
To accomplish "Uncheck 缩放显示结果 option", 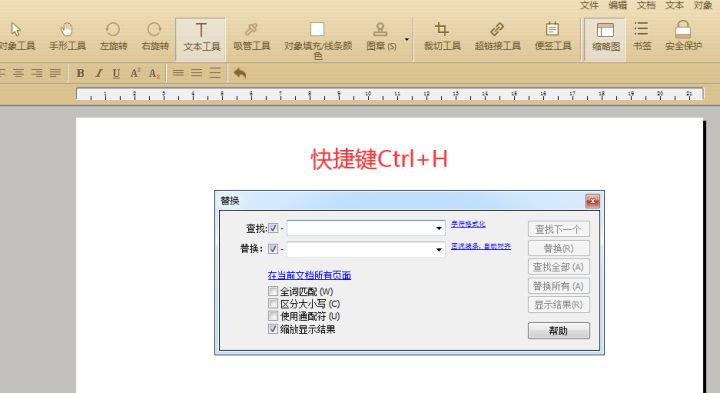I will 273,329.
